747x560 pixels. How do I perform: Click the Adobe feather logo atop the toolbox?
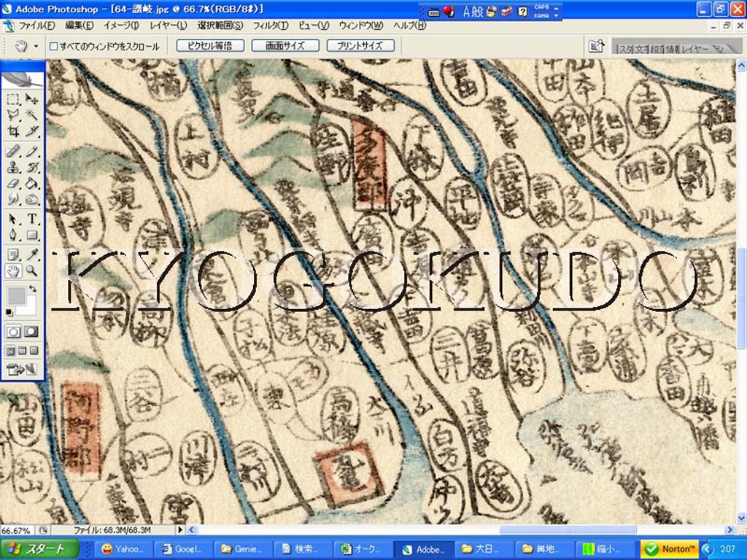tap(23, 79)
